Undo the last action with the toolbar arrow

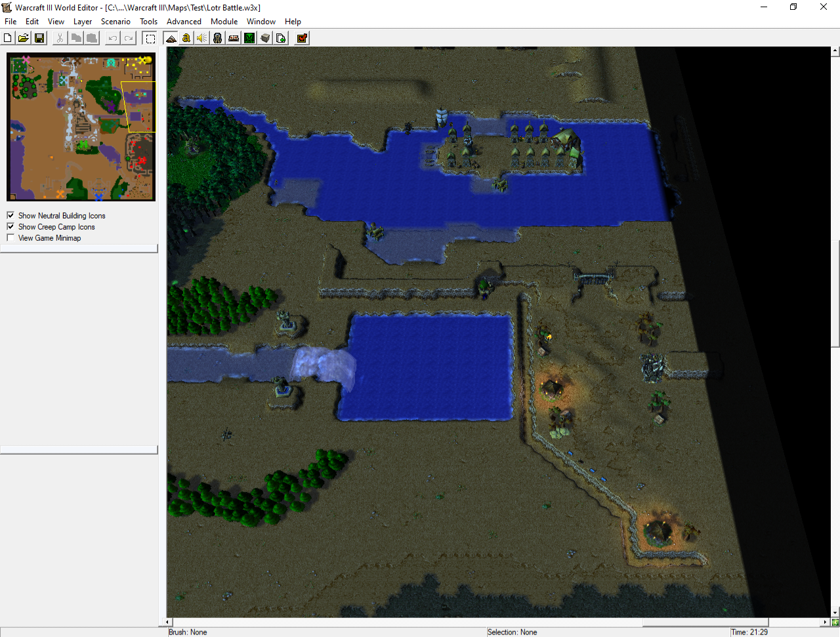pyautogui.click(x=113, y=38)
